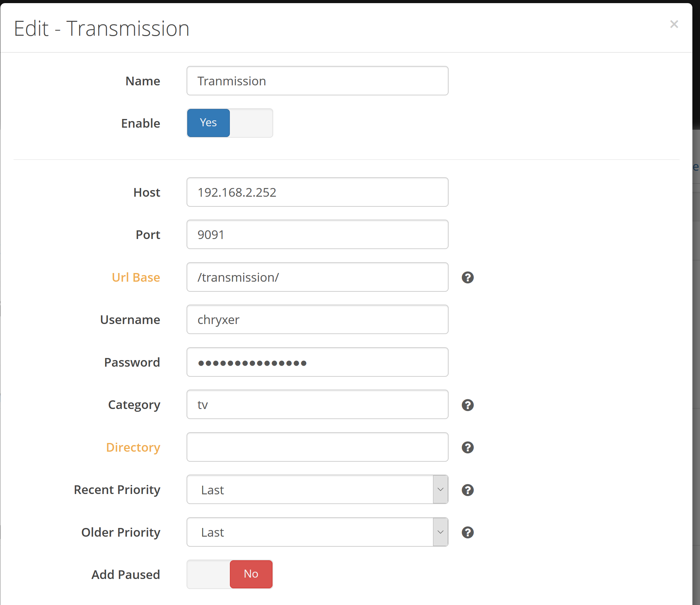Click the Host field with 192.168.2.252
700x605 pixels.
coord(317,192)
